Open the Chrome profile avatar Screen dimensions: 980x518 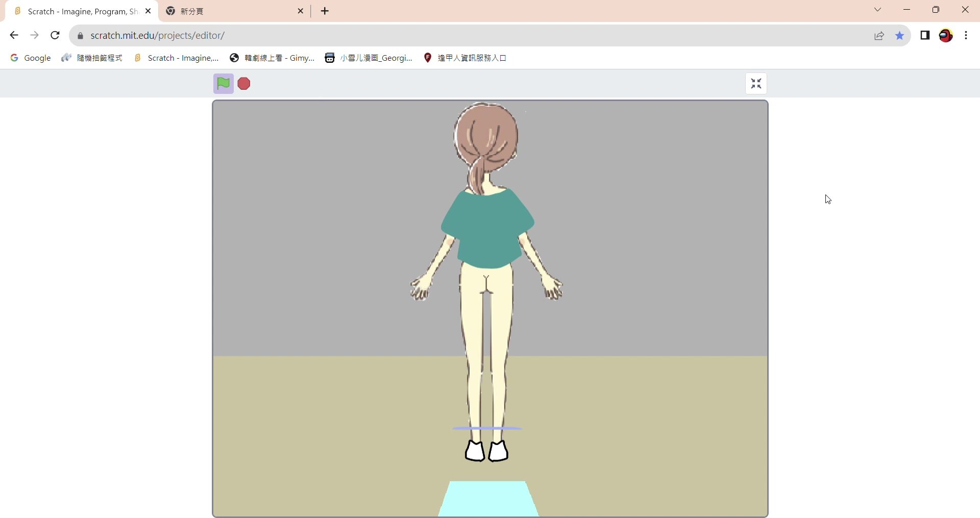point(946,35)
